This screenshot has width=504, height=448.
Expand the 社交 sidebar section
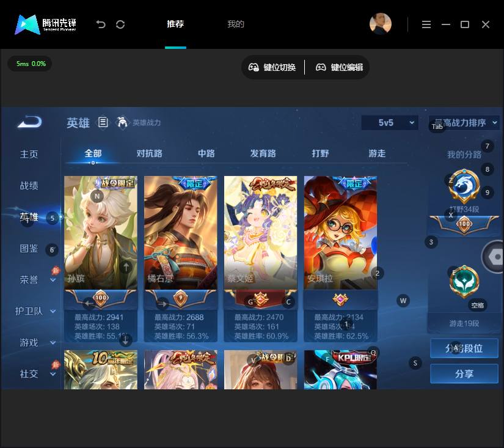click(x=38, y=373)
